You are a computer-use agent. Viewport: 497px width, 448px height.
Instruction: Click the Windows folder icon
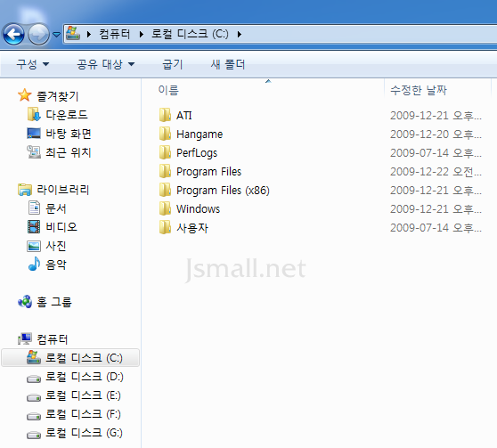pos(165,208)
